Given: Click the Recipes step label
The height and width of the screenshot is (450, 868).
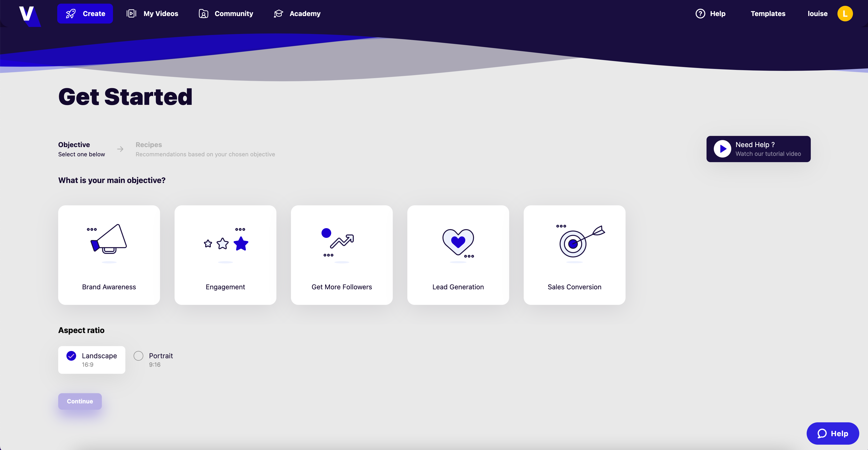Looking at the screenshot, I should coord(149,145).
